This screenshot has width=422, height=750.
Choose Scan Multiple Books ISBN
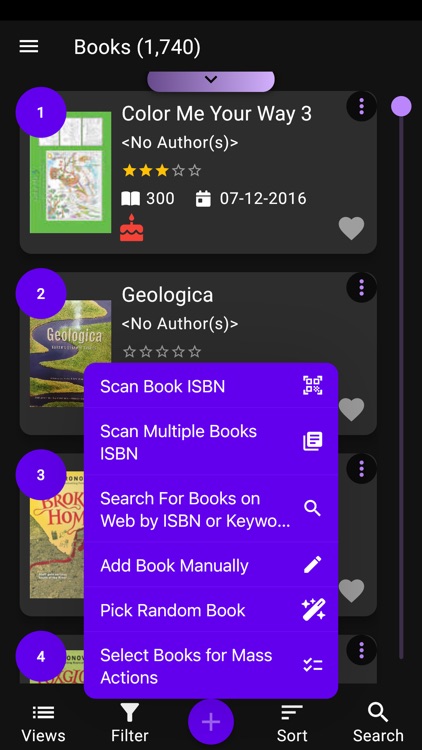click(x=211, y=442)
